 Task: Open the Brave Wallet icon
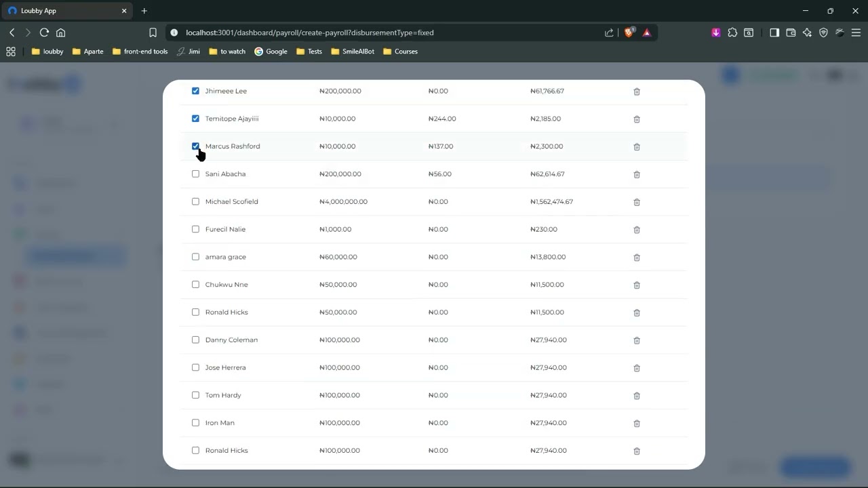(791, 33)
